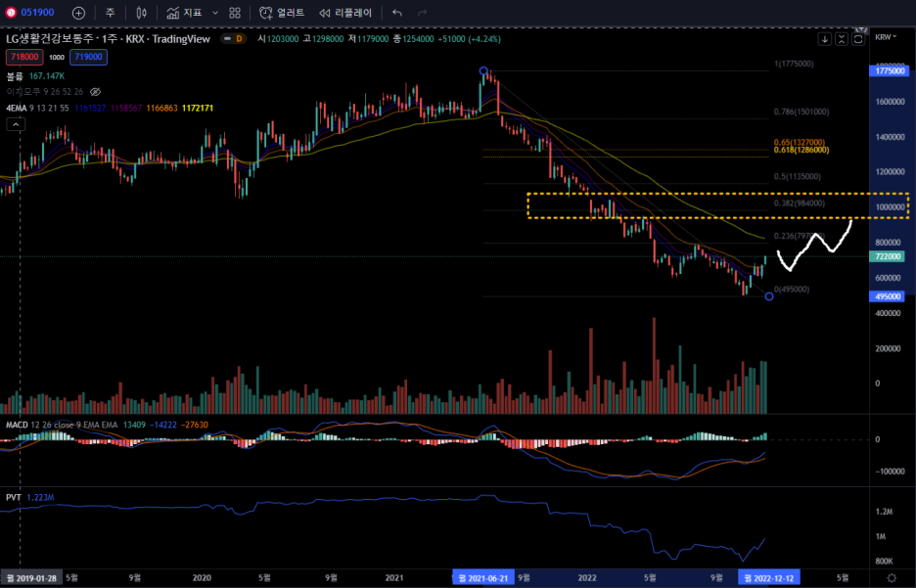Expand the chevron next to 지표
Screen dimensions: 916x588
click(x=215, y=13)
